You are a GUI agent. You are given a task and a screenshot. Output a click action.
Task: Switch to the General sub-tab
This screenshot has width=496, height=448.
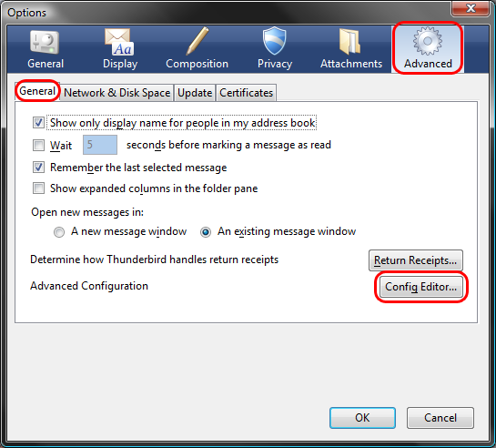pos(37,91)
